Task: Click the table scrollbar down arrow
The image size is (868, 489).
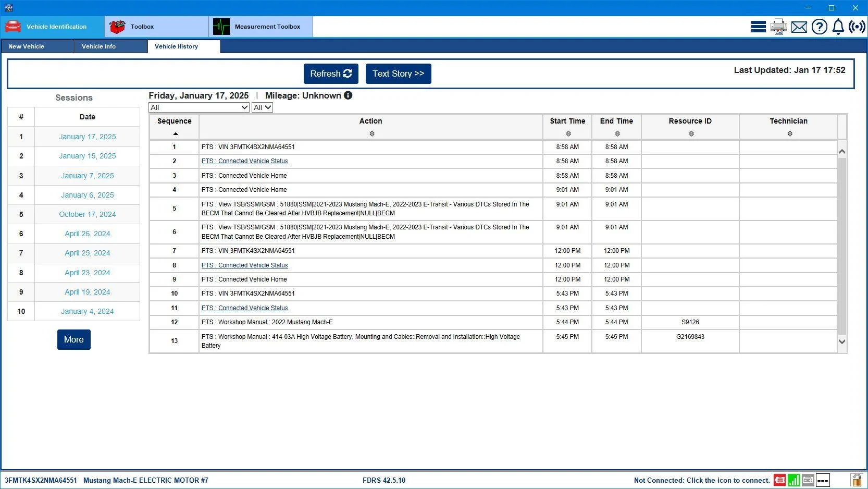Action: 842,342
